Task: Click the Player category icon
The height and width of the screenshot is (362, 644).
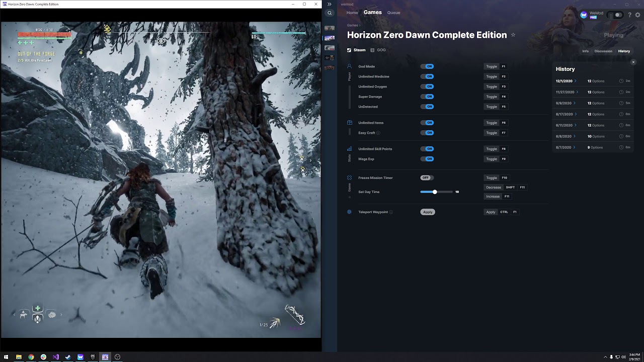Action: coord(350,66)
